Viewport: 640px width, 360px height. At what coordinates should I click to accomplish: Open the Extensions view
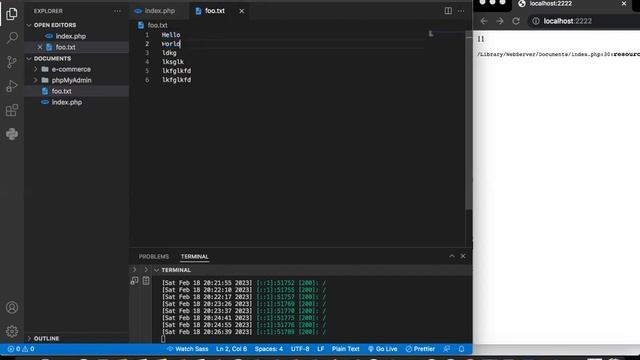(12, 110)
